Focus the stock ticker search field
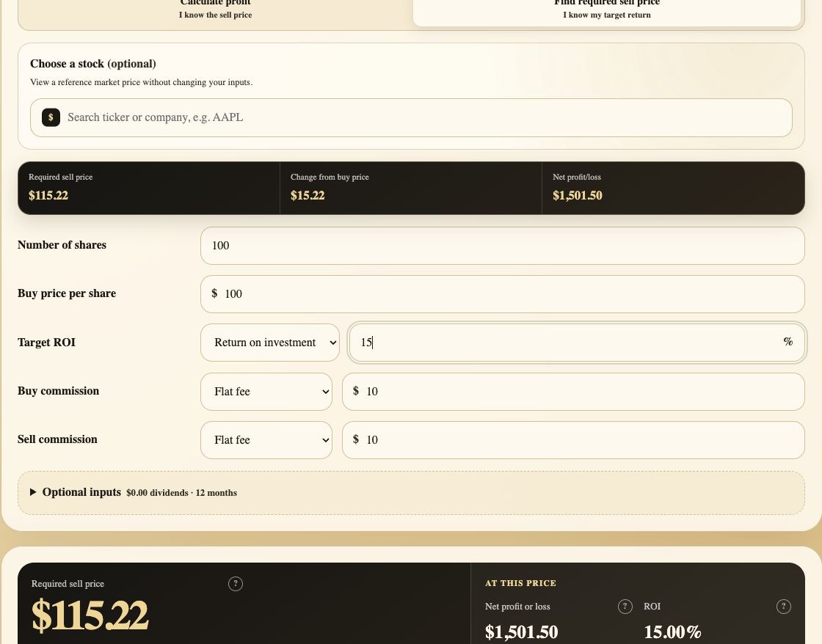The image size is (822, 644). tap(411, 117)
